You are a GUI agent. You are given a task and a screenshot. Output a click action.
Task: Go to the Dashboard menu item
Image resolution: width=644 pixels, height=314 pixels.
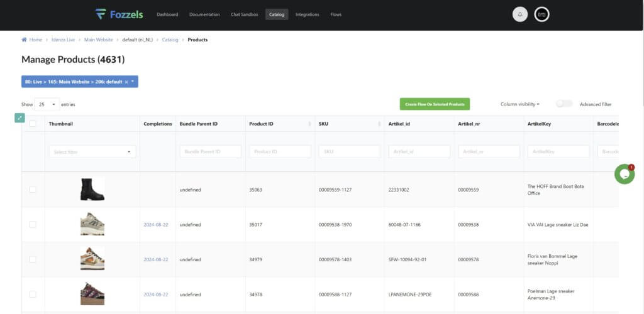pos(167,14)
